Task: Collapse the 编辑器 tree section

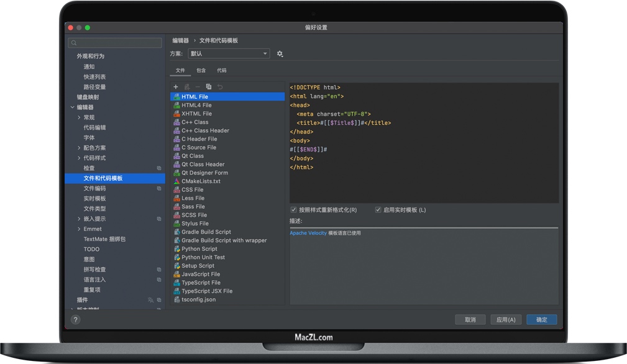Action: click(73, 107)
